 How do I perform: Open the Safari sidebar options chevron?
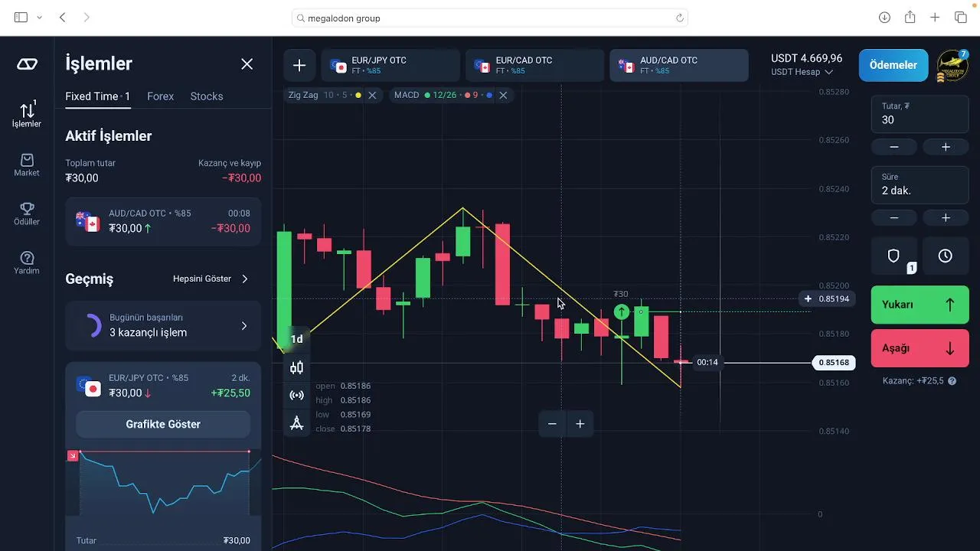[39, 18]
